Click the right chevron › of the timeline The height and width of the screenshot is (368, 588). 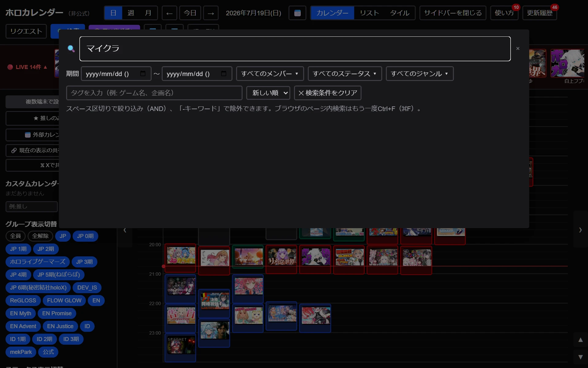click(x=580, y=230)
